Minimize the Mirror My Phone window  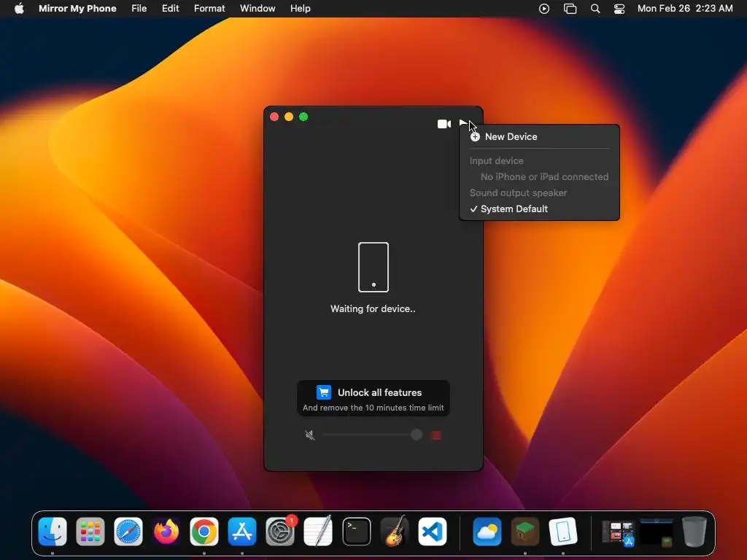click(289, 117)
